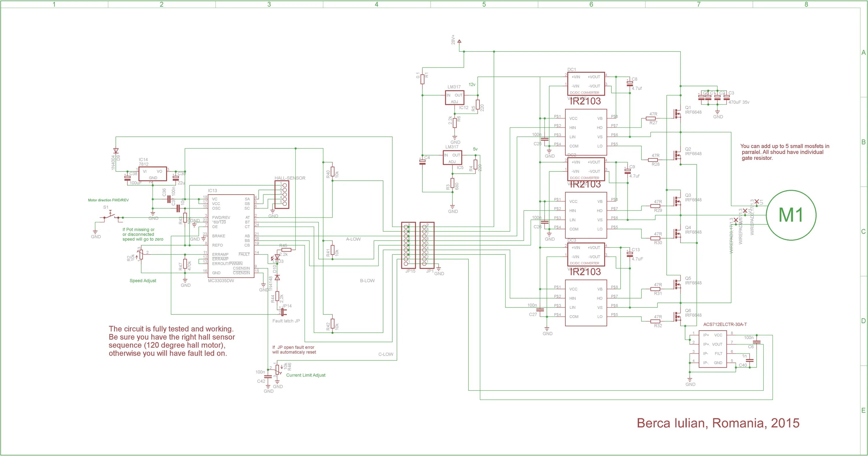Click the C9 4.7uf capacitor
Image resolution: width=868 pixels, height=456 pixels.
click(627, 171)
